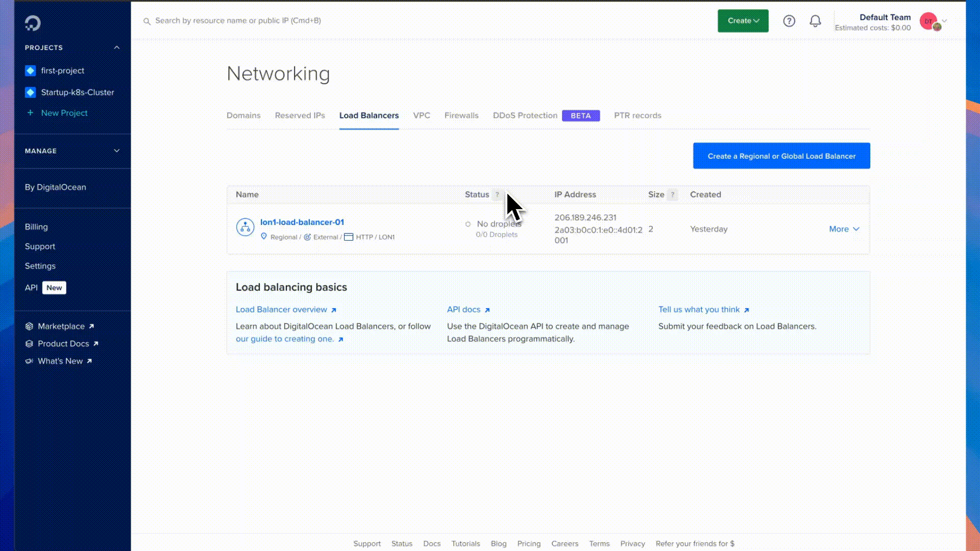Open the Create dropdown
Screen dimensions: 980x551
(x=743, y=21)
